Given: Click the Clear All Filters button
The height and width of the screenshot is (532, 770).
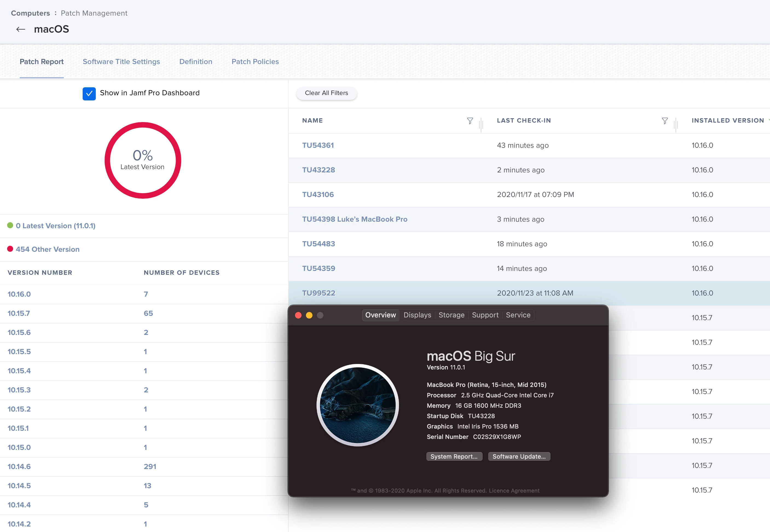Looking at the screenshot, I should [x=326, y=93].
